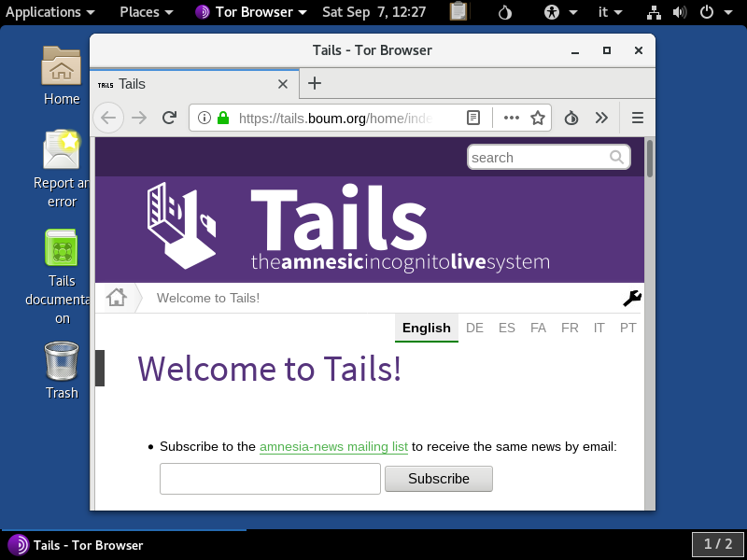This screenshot has height=560, width=747.
Task: Click the 'Welcome to Tails!' page heading
Action: click(x=270, y=369)
